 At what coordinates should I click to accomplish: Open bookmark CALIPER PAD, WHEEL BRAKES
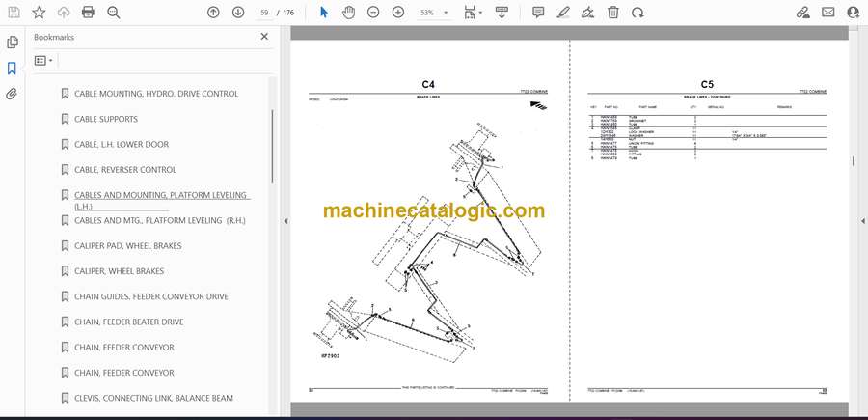(x=128, y=246)
